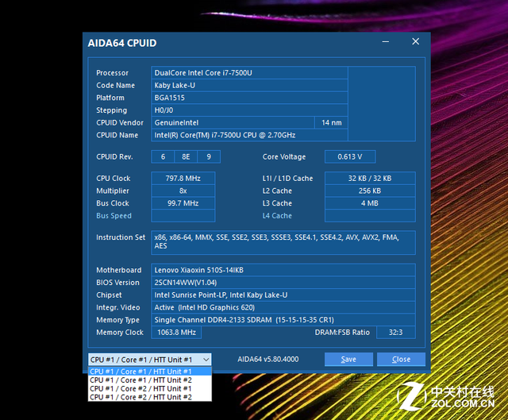Click the Stepping value H0/J0
The image size is (508, 420).
(249, 110)
